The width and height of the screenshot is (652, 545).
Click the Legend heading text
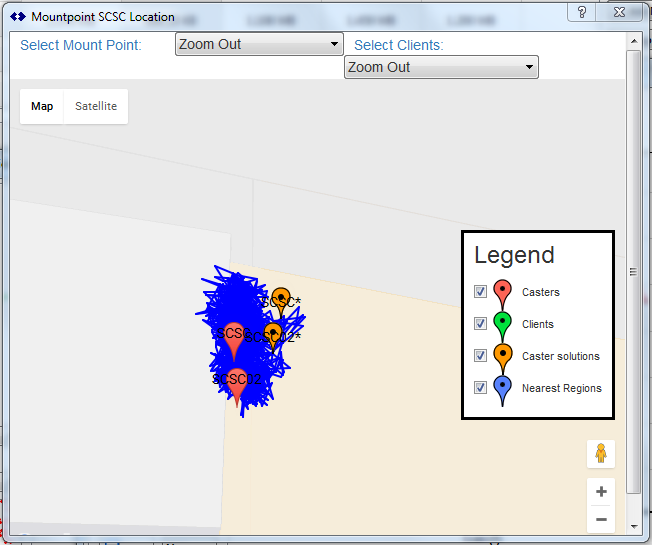[x=514, y=255]
